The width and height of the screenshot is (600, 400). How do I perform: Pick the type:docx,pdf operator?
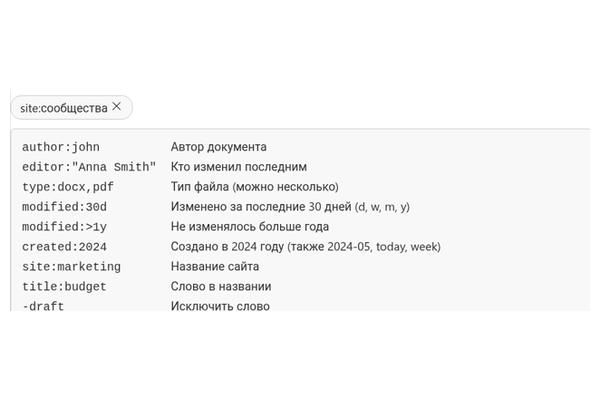tap(68, 187)
